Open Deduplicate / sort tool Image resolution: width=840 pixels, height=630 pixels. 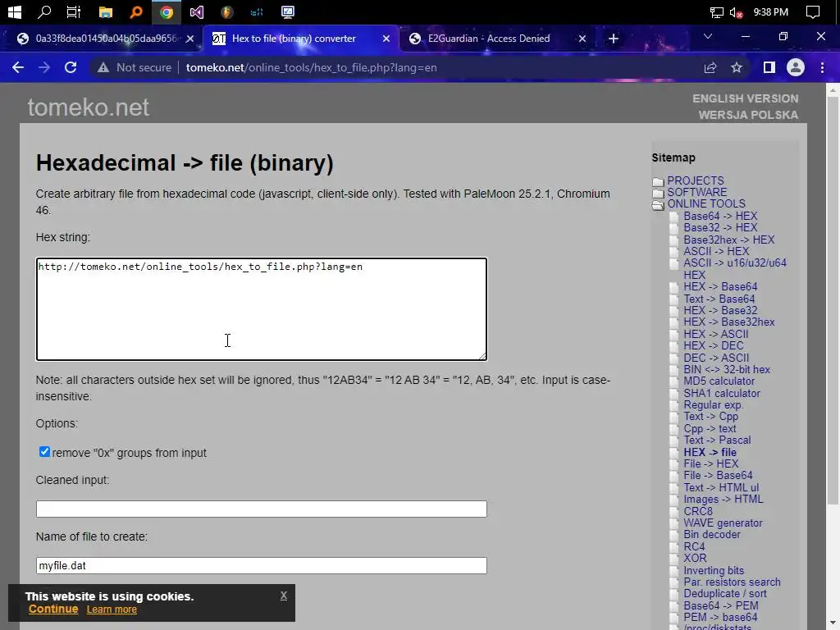[725, 594]
